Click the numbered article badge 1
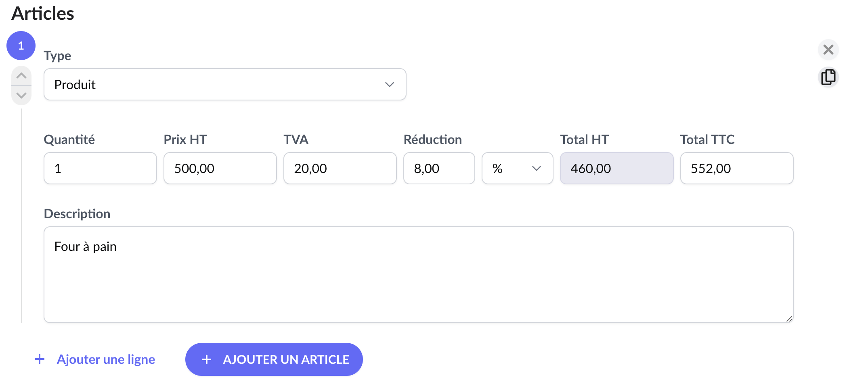 tap(21, 46)
